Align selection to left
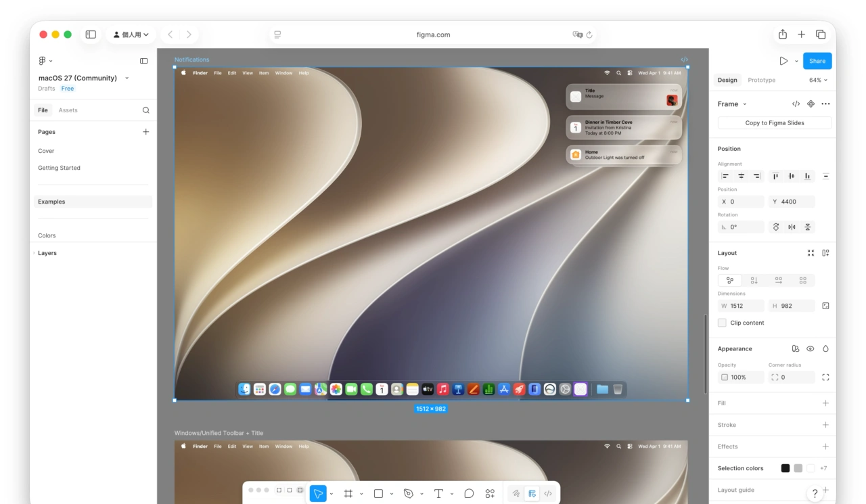Screen dimensions: 866x504 (x=725, y=176)
